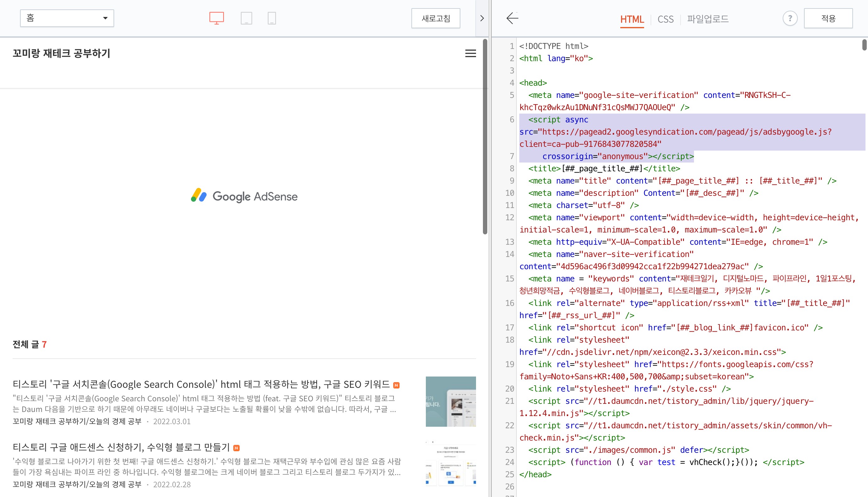Click closing </head> tag line 25
This screenshot has width=868, height=497.
535,474
